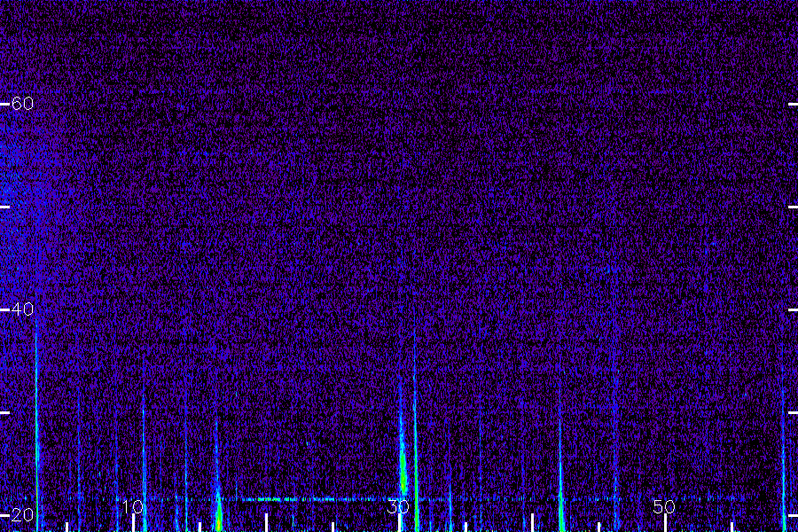This screenshot has height=532, width=798.
Task: Click the '30' horizontal axis label
Action: pyautogui.click(x=398, y=506)
